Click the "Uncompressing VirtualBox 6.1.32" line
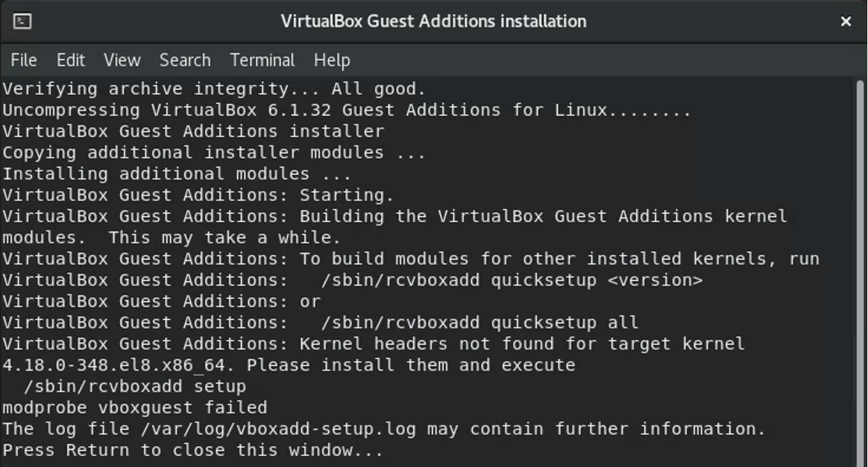Viewport: 868px width, 467px height. [346, 110]
